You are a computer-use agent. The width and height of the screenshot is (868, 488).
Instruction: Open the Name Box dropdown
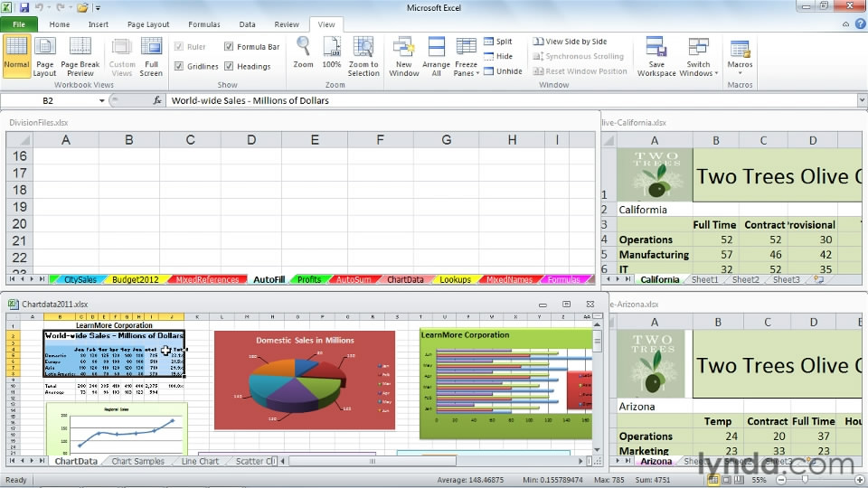coord(102,100)
